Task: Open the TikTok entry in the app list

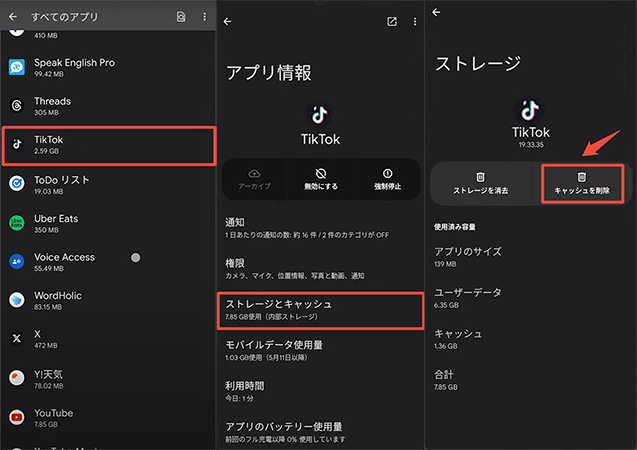Action: coord(108,145)
